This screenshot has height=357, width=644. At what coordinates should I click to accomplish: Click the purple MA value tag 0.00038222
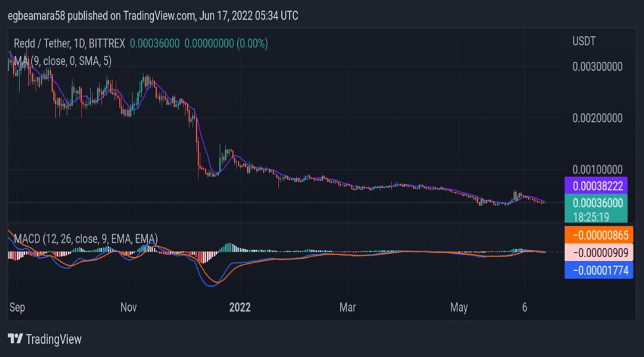598,186
